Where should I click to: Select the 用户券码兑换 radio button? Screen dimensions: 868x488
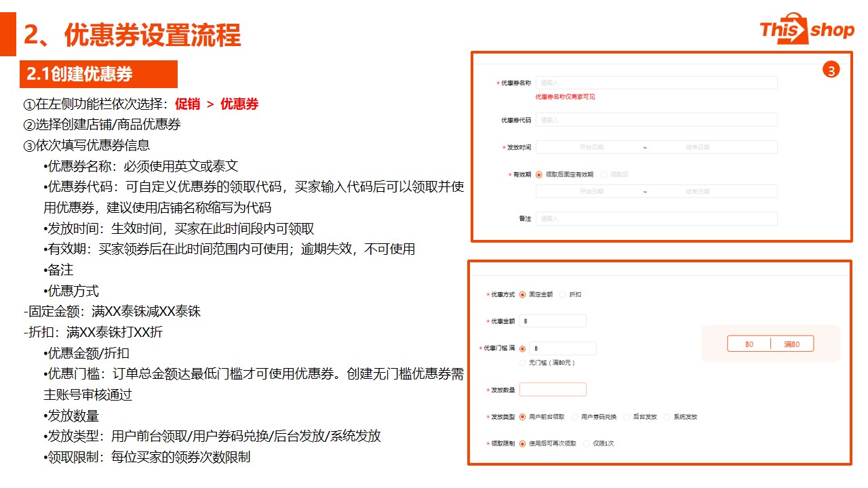click(575, 417)
